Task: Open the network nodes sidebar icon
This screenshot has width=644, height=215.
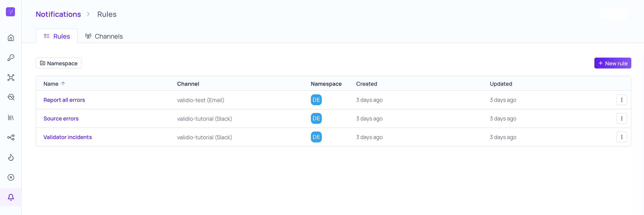Action: (11, 78)
